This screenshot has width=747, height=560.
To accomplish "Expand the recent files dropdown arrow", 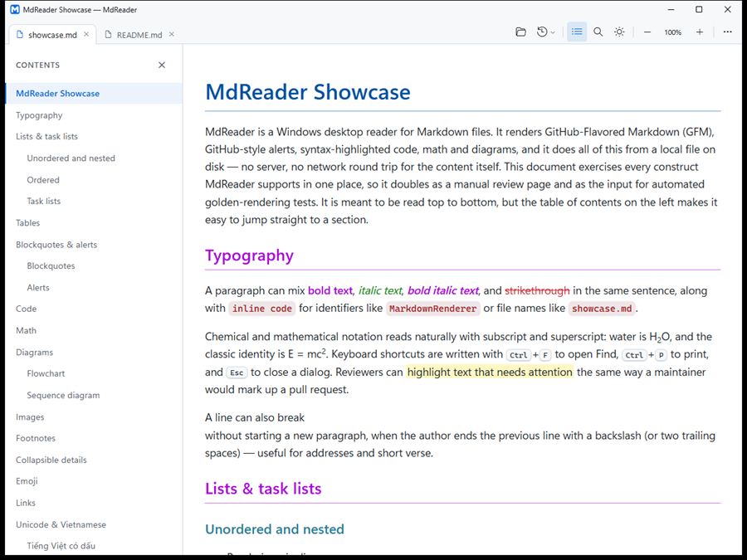I will 553,32.
